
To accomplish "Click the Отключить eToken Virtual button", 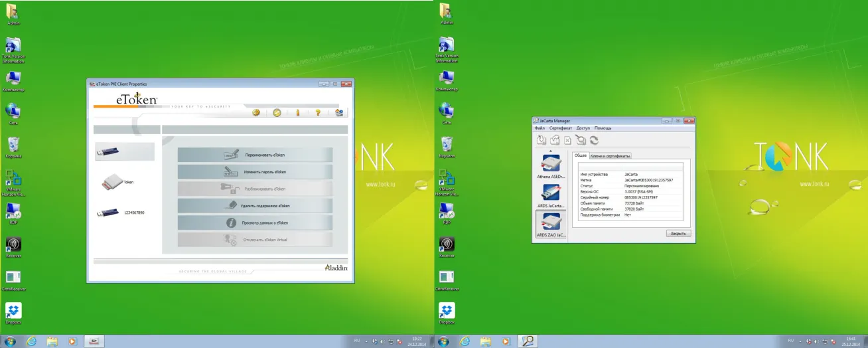I will (255, 240).
